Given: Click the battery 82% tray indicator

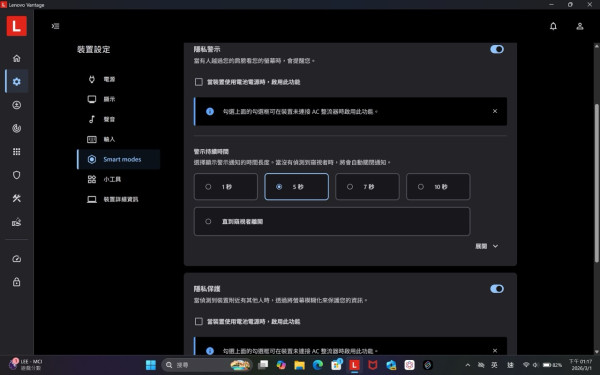Looking at the screenshot, I should (x=552, y=365).
